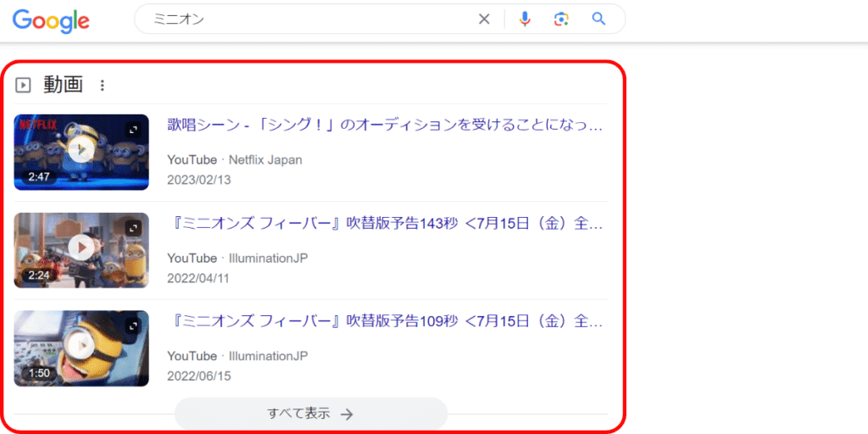
Task: Play the Netflix minions video thumbnail
Action: 81,153
